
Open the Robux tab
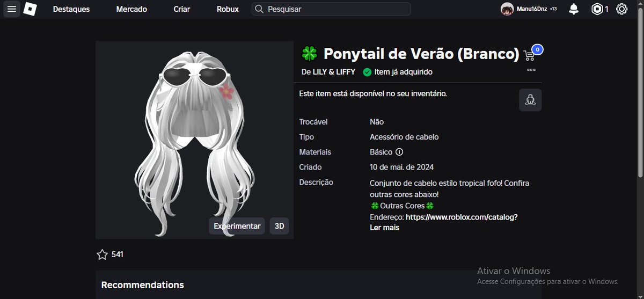coord(228,9)
